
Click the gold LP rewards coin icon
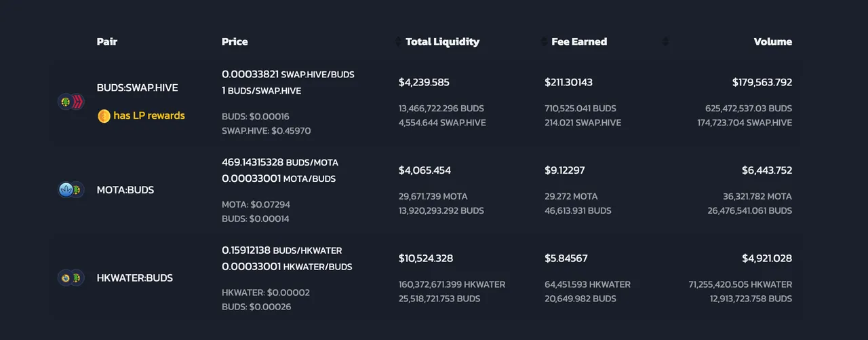tap(104, 116)
